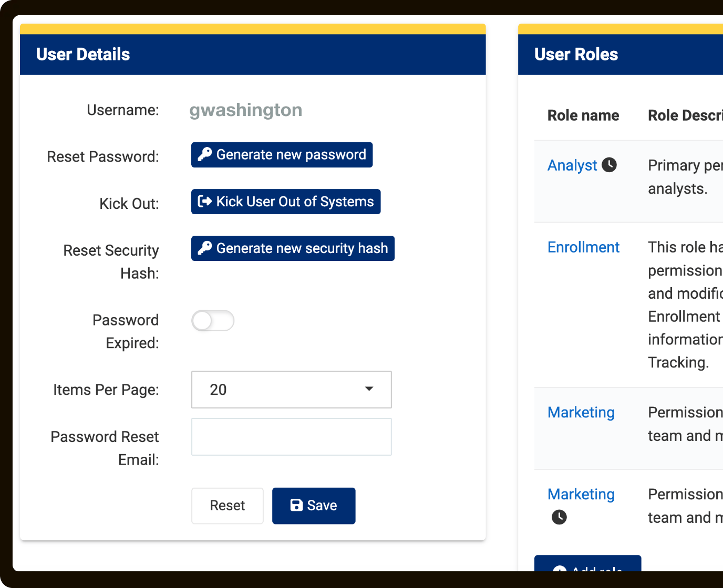Open the Enrollment role link
This screenshot has height=588, width=723.
(x=583, y=247)
